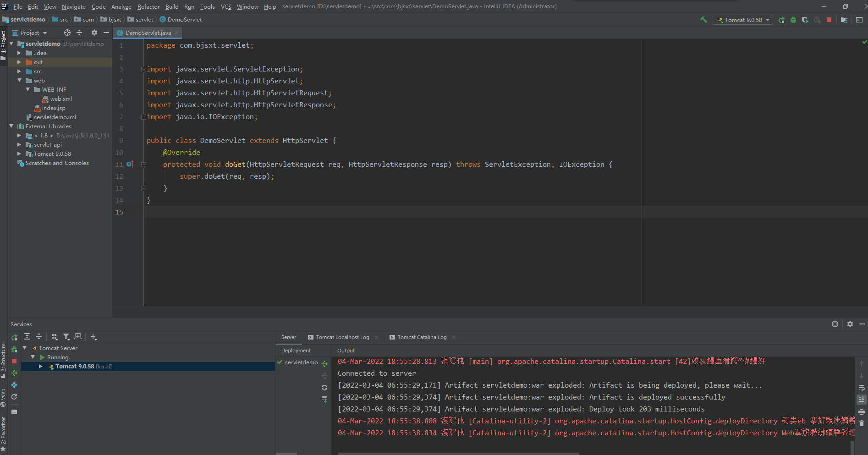Screen dimensions: 868x455
Task: Run Tomcat with Coverage
Action: (x=805, y=20)
